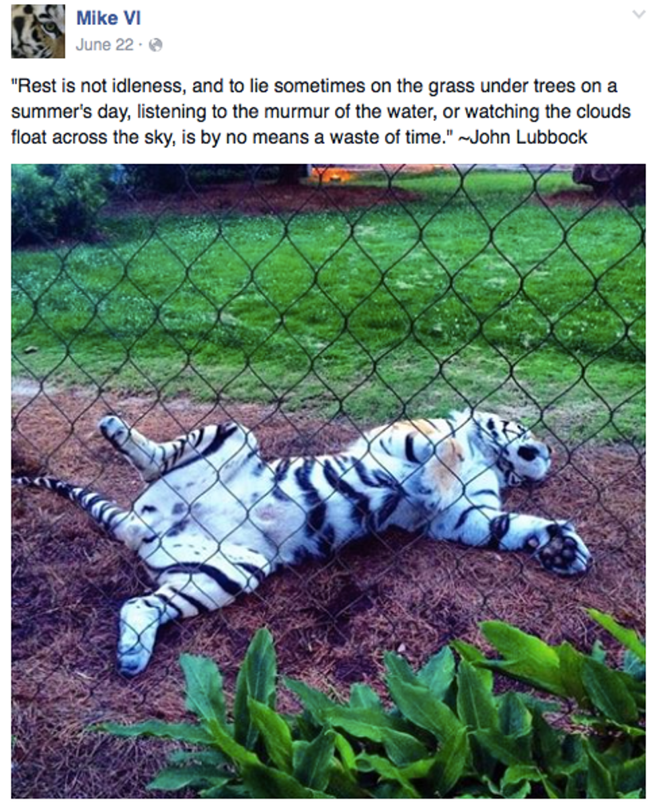
Task: Expand the post options chevron menu
Action: pos(639,15)
